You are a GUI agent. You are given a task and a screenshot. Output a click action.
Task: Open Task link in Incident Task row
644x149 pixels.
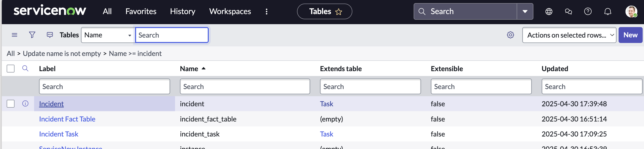point(326,134)
